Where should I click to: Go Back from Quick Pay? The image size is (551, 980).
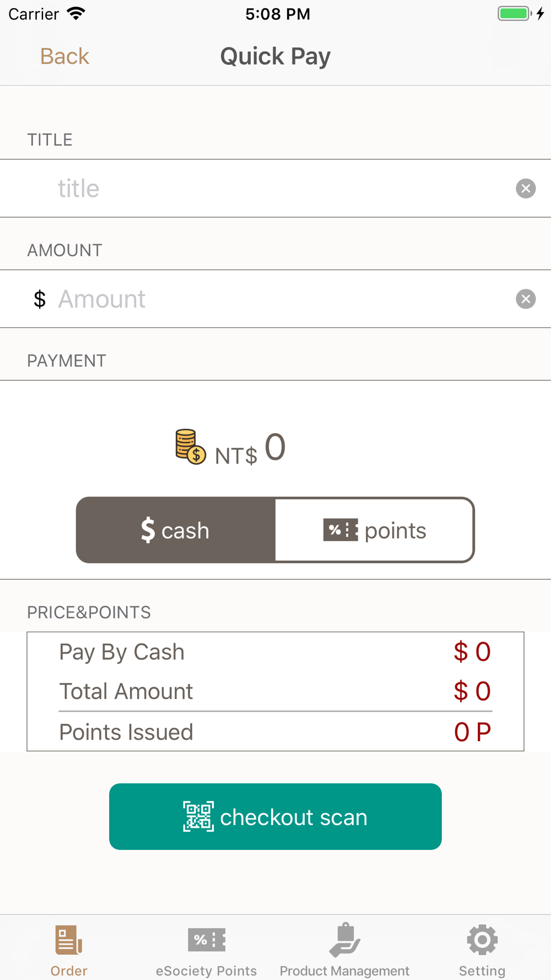coord(64,56)
